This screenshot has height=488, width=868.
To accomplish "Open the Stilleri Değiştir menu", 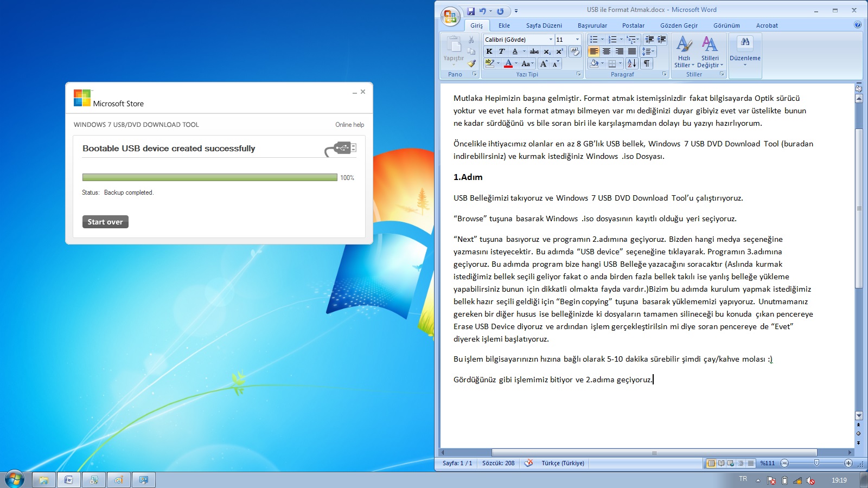I will coord(710,52).
